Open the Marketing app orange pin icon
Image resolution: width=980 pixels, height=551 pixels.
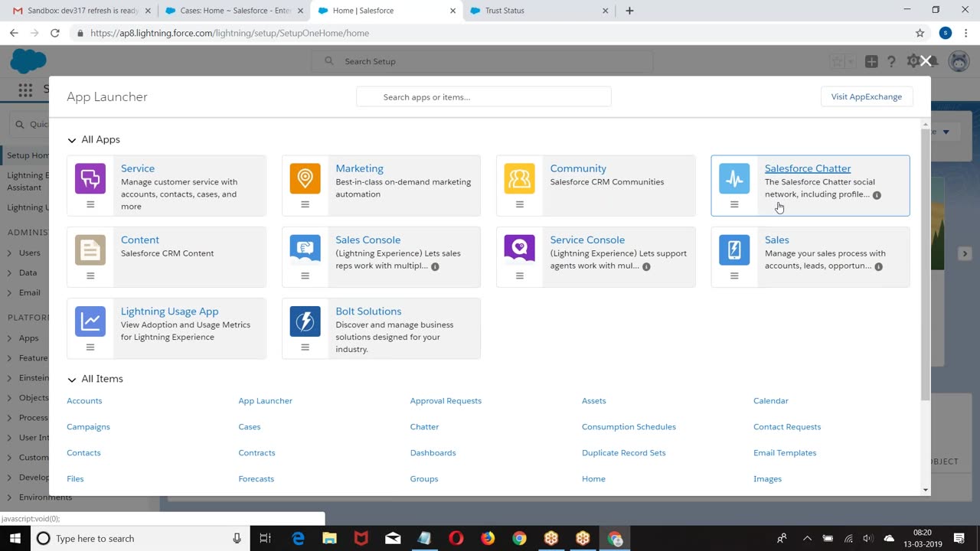tap(305, 179)
